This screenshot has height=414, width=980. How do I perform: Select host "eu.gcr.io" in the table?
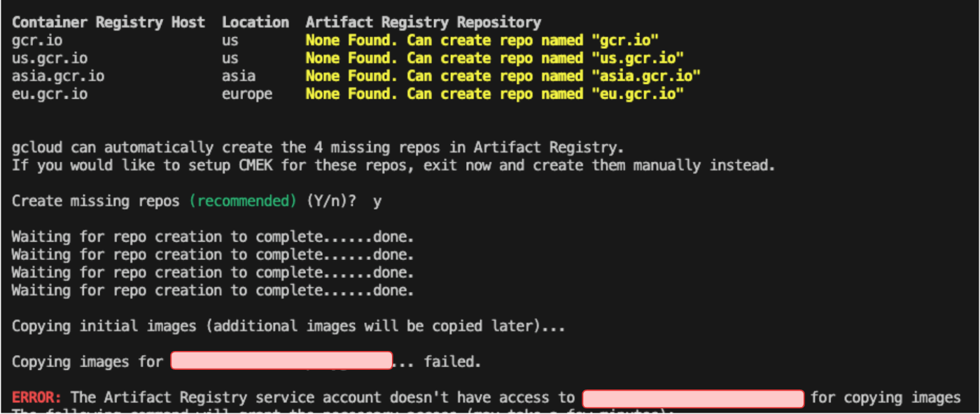[50, 94]
